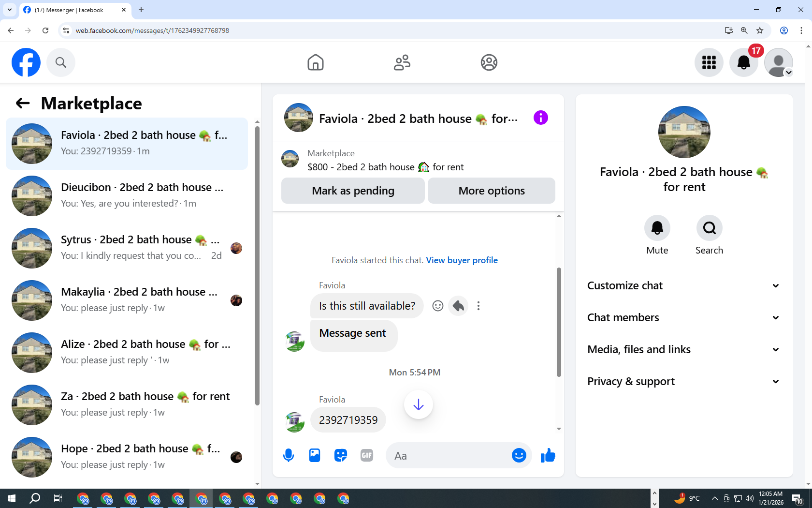Choose a GIF for the chat
The width and height of the screenshot is (812, 508).
point(367,455)
